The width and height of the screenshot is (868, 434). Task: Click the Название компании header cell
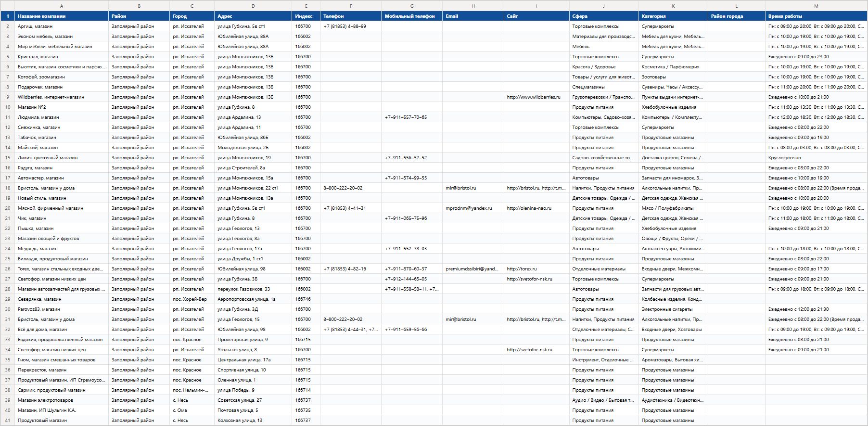click(x=62, y=16)
